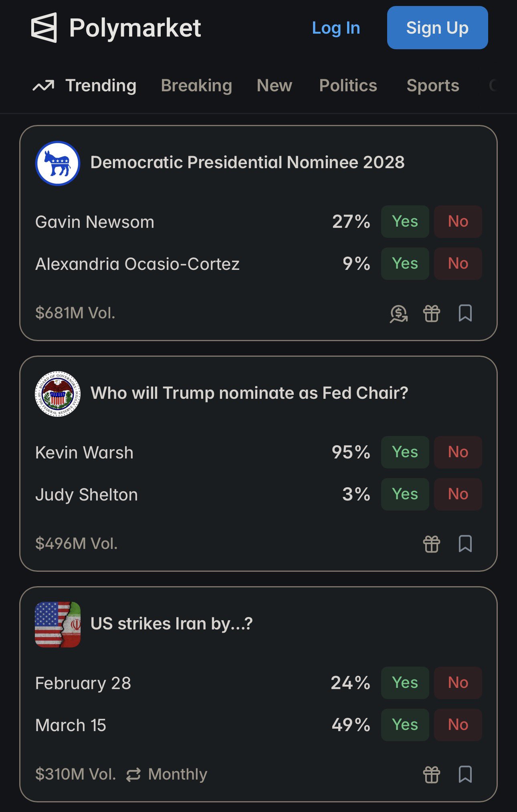Bookmark the Democratic Presidential Nominee 2028 market
Image resolution: width=517 pixels, height=812 pixels.
click(x=465, y=313)
